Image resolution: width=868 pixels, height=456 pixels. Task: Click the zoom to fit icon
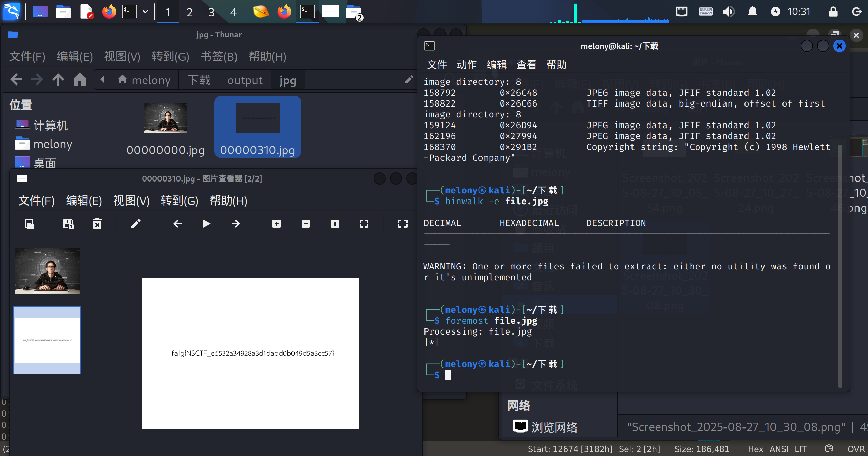(x=364, y=224)
